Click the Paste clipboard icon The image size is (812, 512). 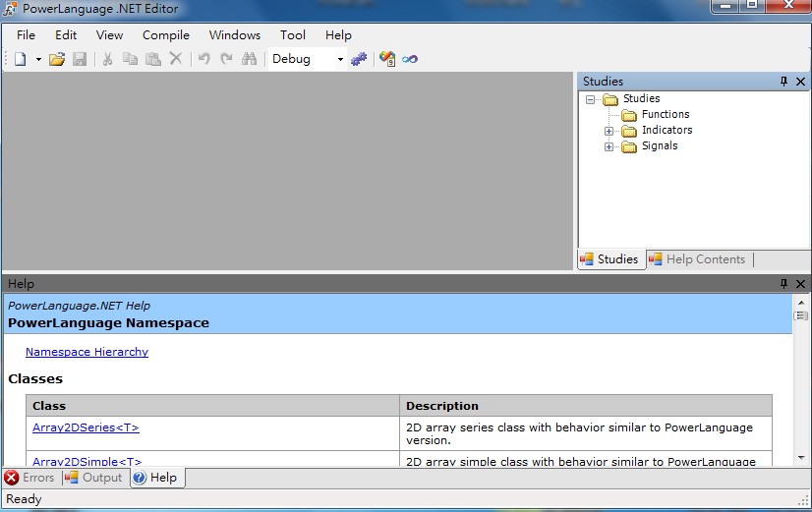coord(153,59)
